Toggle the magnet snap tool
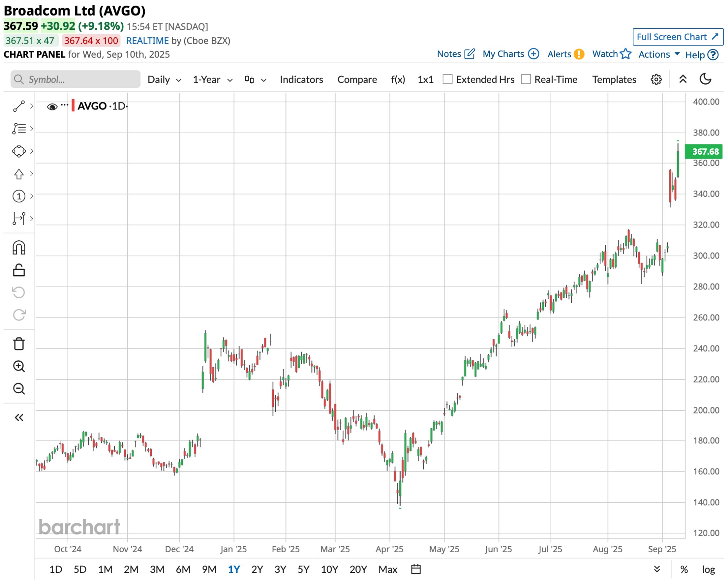This screenshot has width=728, height=586. [x=19, y=247]
